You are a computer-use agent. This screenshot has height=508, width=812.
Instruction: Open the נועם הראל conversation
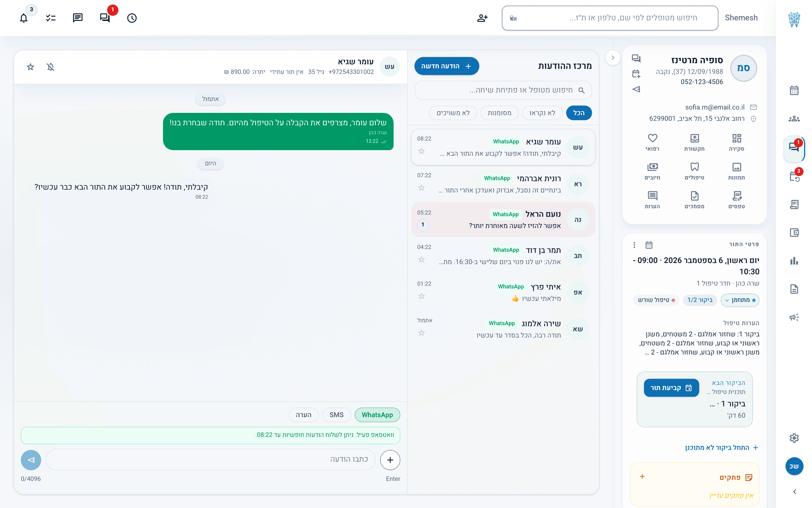503,220
